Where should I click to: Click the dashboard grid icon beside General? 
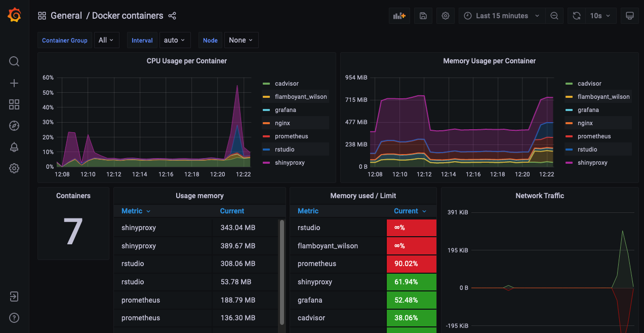pos(42,16)
